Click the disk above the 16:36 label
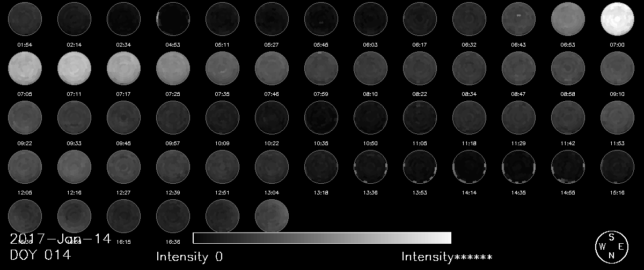Screen dimensions: 644x270 click(x=173, y=216)
